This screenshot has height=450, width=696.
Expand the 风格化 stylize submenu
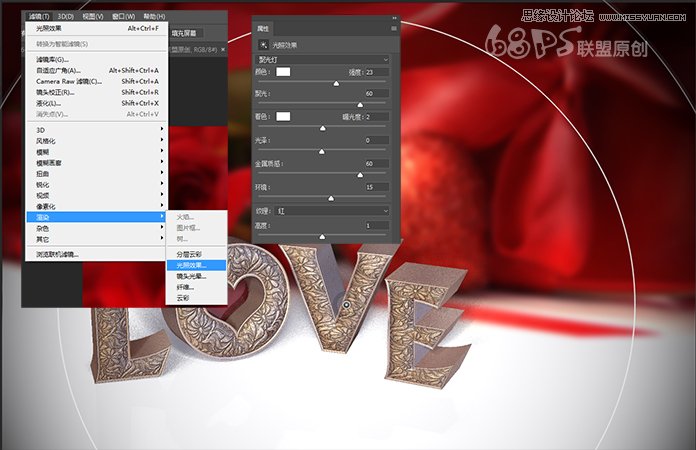click(x=97, y=141)
